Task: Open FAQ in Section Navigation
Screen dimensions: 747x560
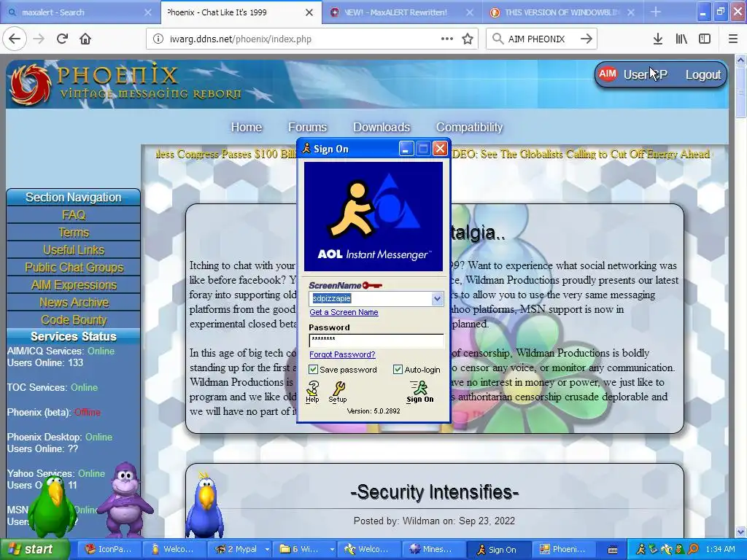Action: 74,215
